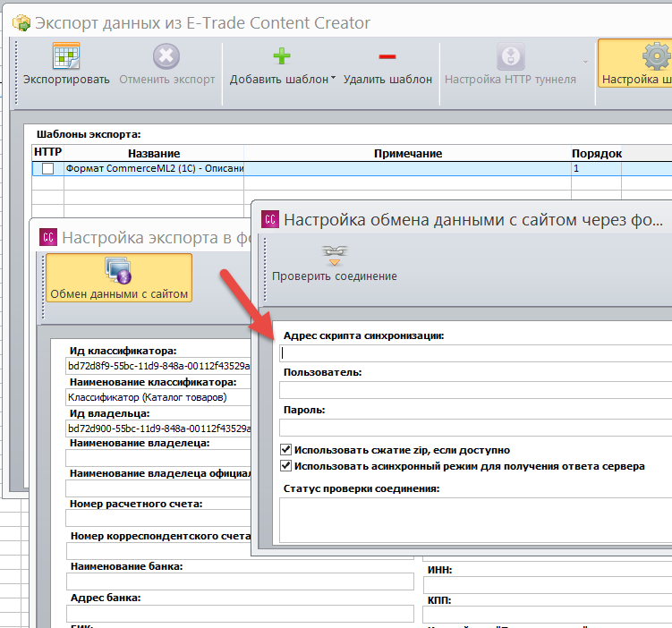Expand the Добавить шаблон dropdown arrow
The image size is (672, 628).
[x=334, y=79]
